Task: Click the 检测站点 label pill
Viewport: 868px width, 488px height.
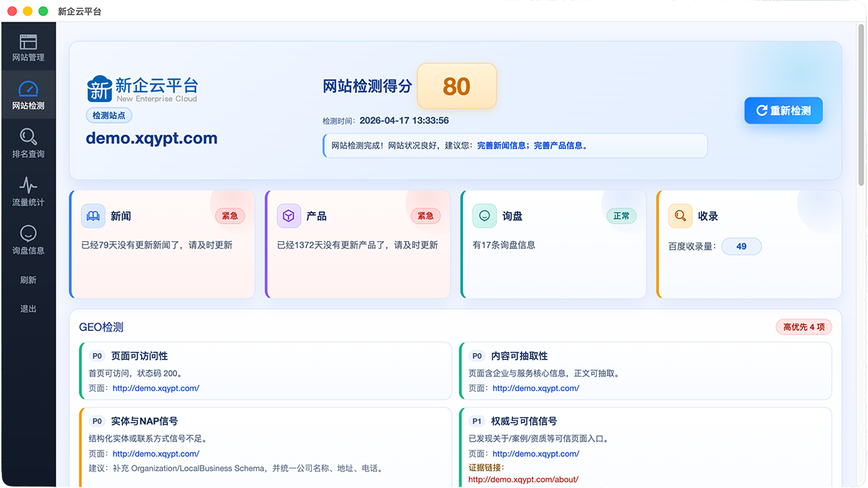Action: click(x=109, y=115)
